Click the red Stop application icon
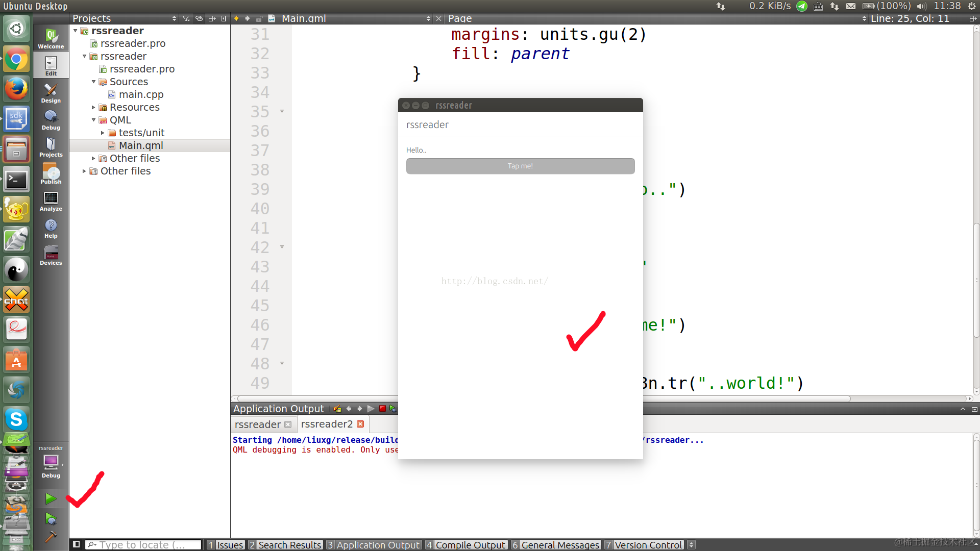 coord(382,409)
